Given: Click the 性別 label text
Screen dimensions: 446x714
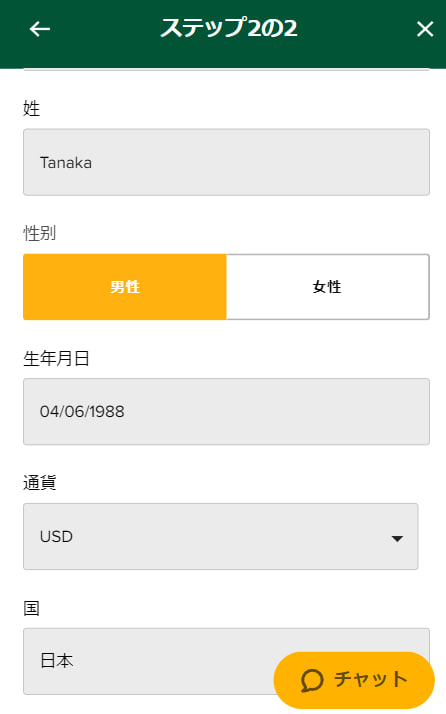Looking at the screenshot, I should coord(40,233).
